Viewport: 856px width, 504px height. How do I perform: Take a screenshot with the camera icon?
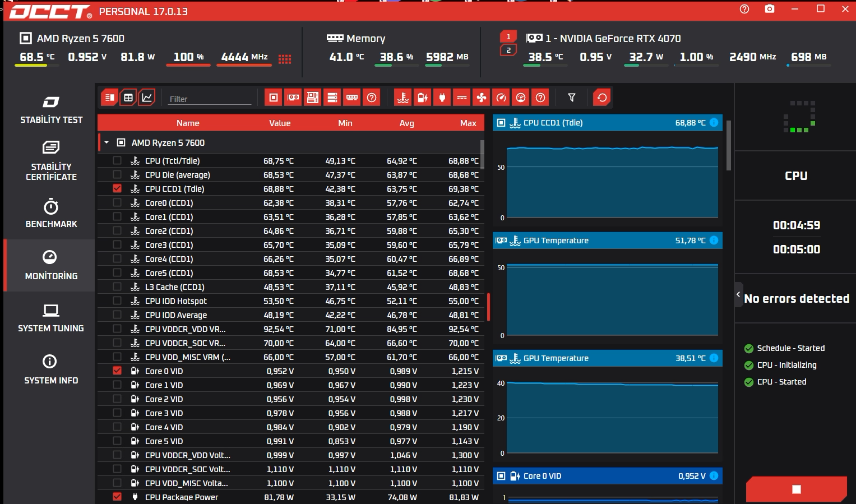(x=770, y=9)
